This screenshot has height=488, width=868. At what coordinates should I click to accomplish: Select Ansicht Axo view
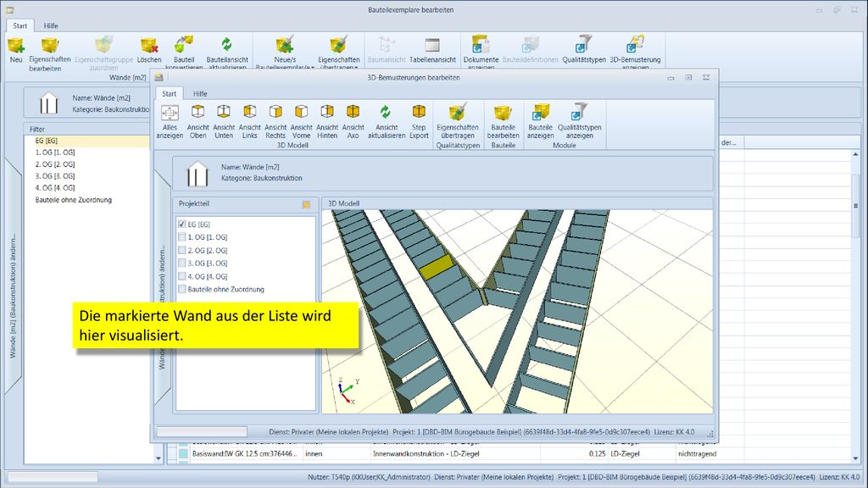[x=353, y=122]
